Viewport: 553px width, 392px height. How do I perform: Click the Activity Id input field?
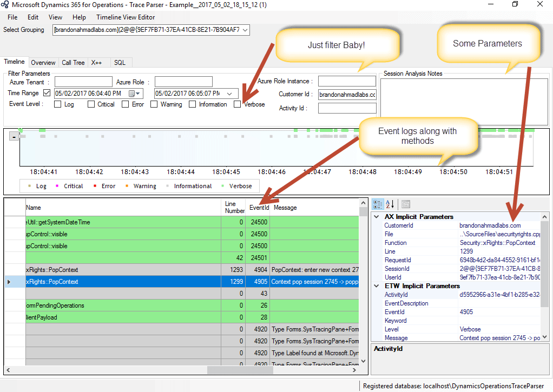(x=347, y=108)
